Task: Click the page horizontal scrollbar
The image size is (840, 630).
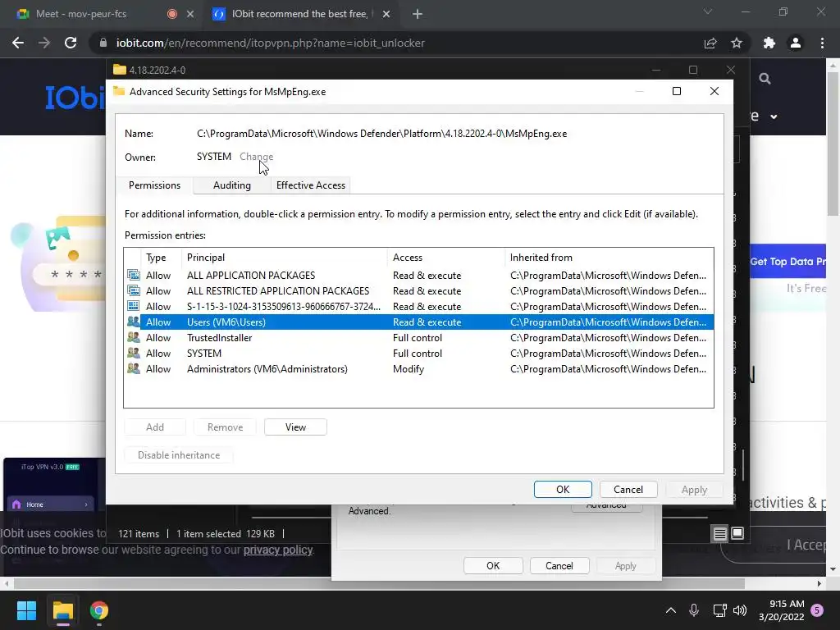Action: (x=379, y=583)
